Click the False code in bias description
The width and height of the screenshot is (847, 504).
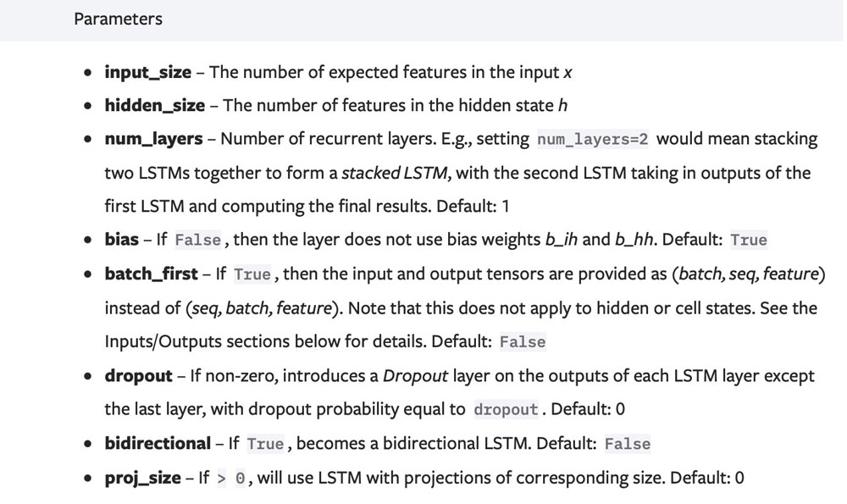click(197, 241)
